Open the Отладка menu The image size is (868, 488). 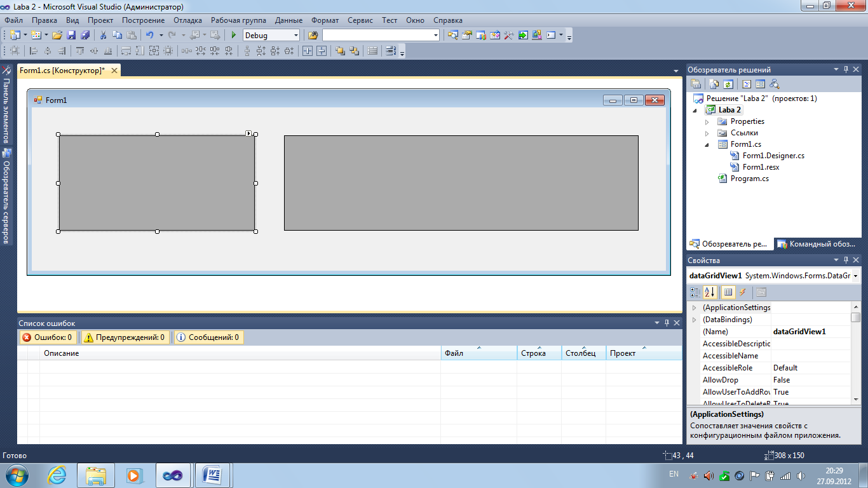(187, 20)
